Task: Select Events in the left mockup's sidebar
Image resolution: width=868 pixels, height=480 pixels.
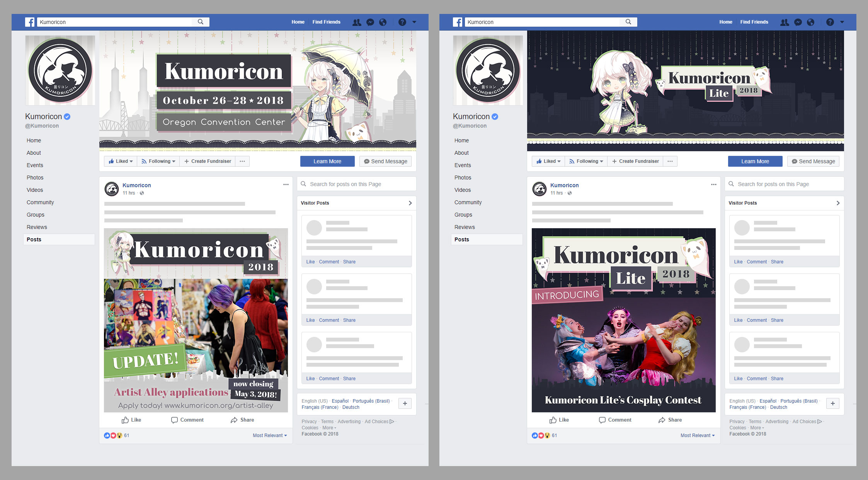Action: coord(35,165)
